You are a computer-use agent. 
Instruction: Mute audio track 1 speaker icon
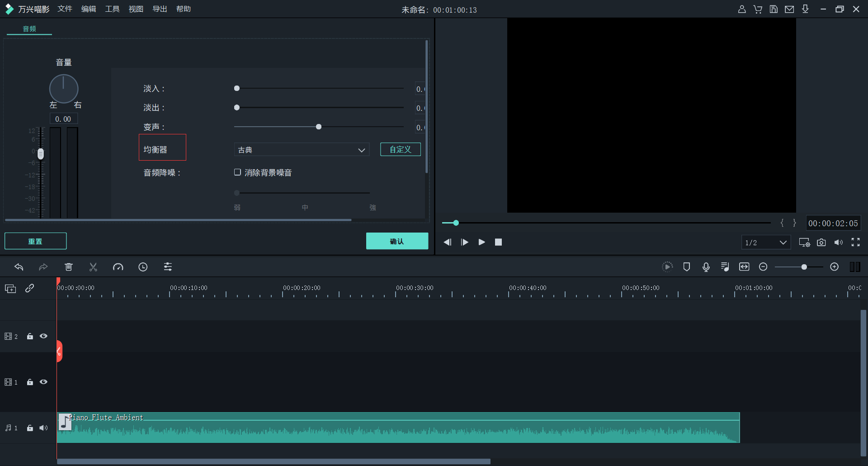[43, 428]
